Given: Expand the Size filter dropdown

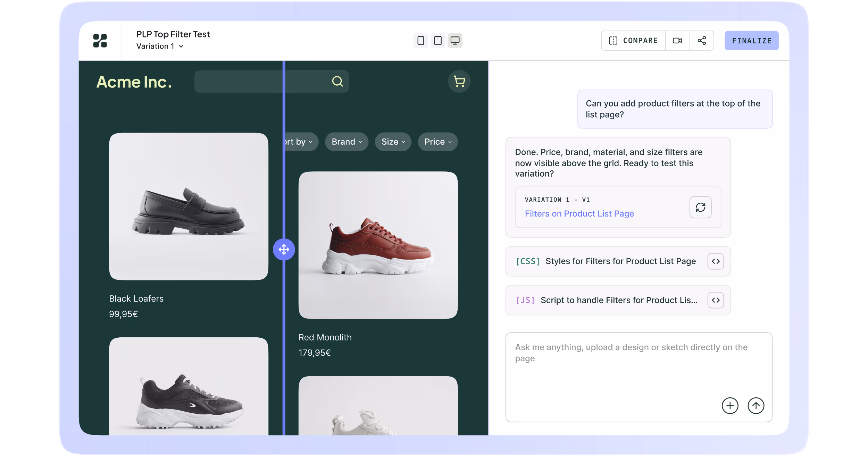Looking at the screenshot, I should (x=393, y=142).
